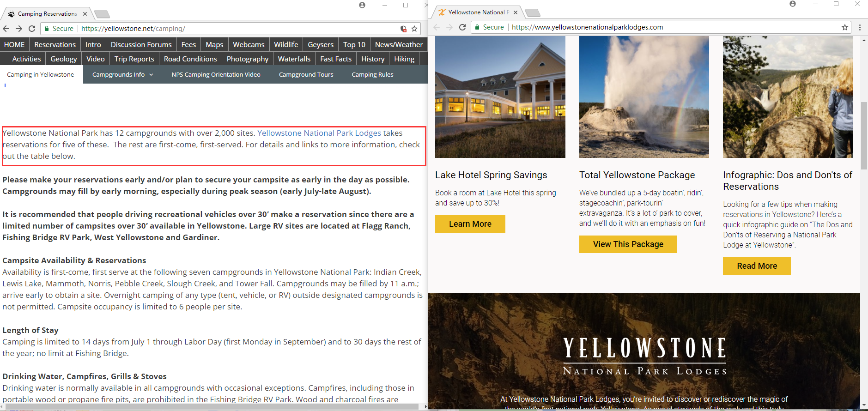Reload the Yellowstone Lodges page

click(x=462, y=27)
